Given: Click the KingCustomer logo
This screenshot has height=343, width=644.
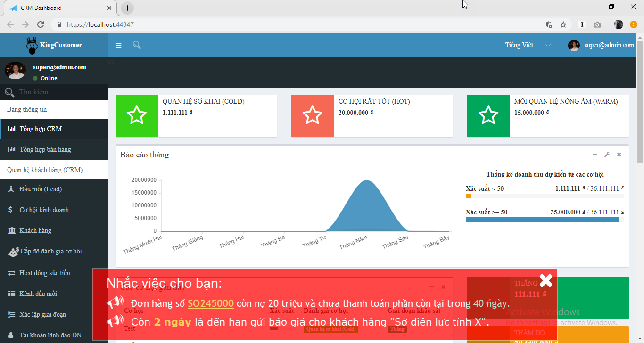Looking at the screenshot, I should pos(54,45).
